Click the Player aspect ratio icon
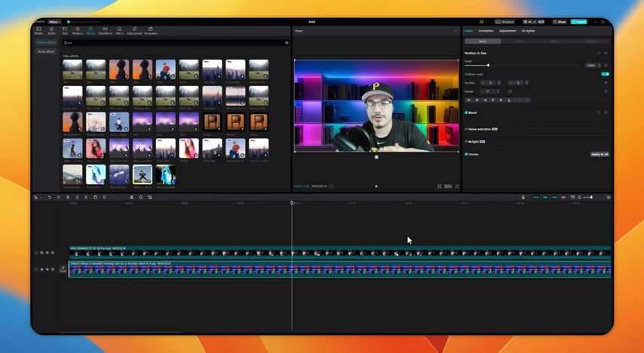 448,186
